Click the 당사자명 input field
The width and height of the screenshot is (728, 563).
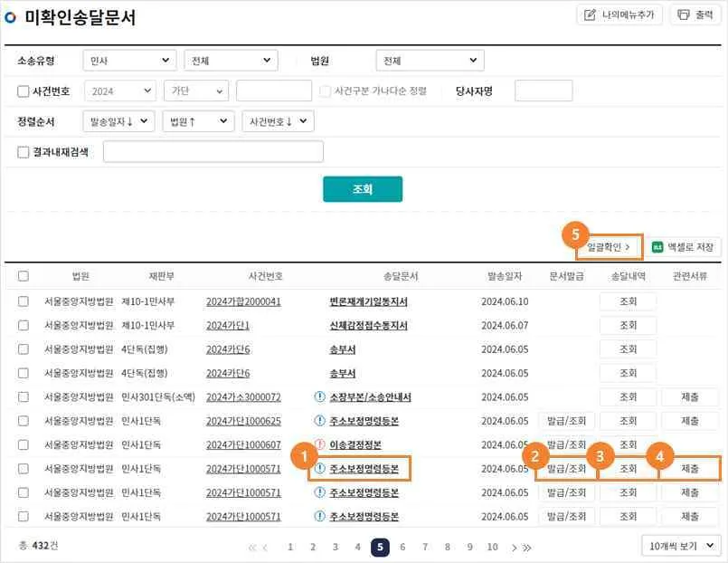(x=544, y=91)
